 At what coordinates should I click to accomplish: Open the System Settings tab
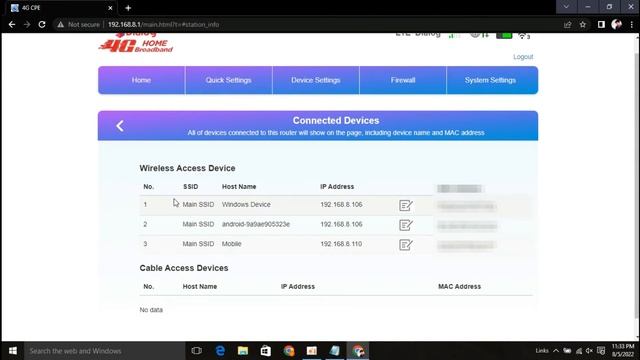click(490, 80)
